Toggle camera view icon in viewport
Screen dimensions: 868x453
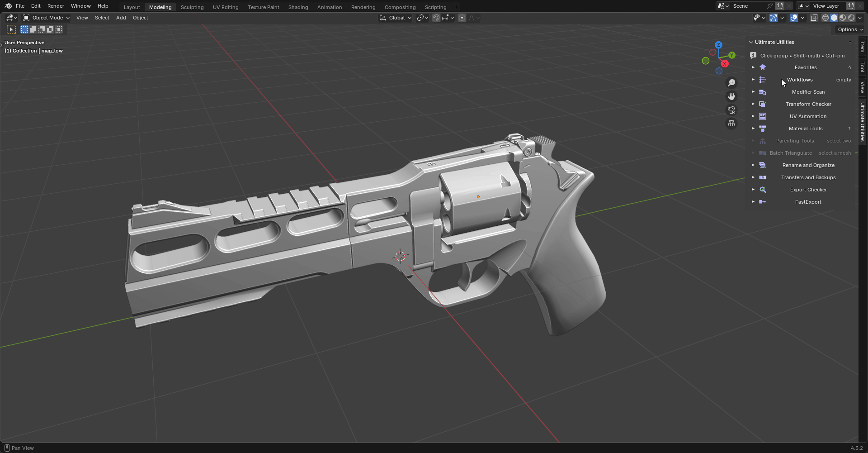[x=731, y=110]
